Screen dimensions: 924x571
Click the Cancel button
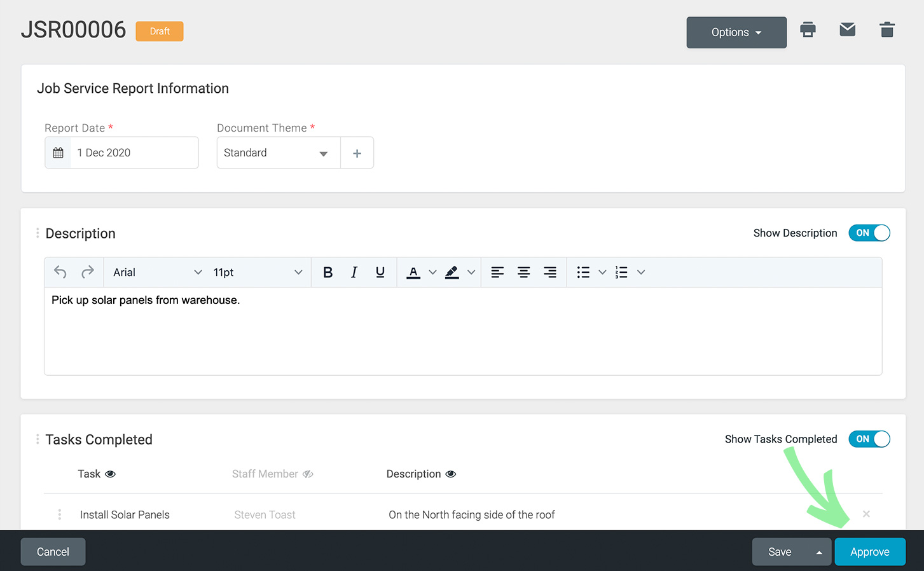53,552
